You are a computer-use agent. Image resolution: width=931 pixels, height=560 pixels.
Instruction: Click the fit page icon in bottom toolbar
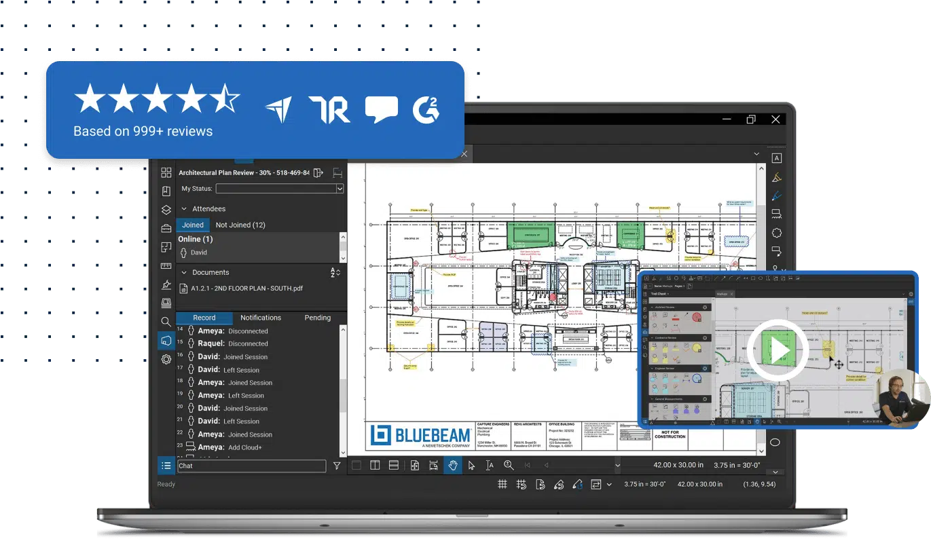415,465
